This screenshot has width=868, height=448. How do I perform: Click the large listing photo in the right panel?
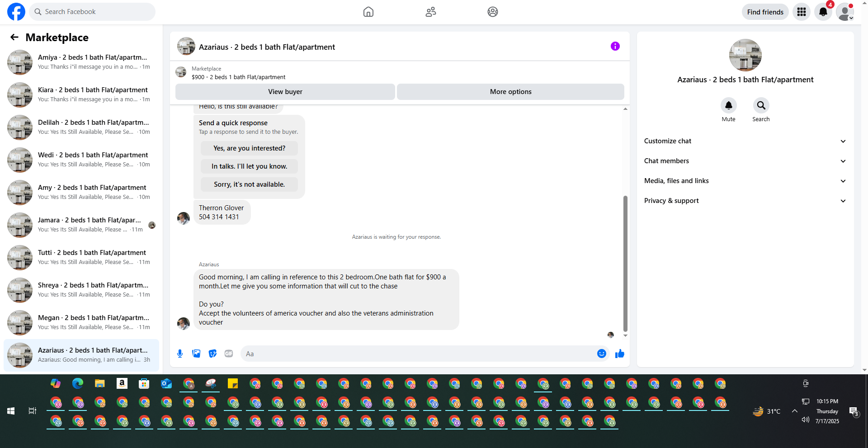(745, 55)
